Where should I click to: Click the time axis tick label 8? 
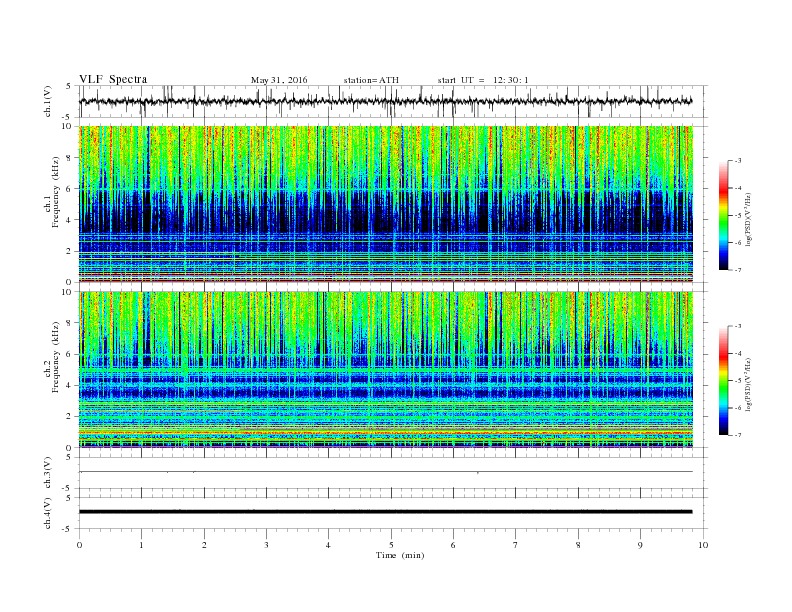pos(578,545)
